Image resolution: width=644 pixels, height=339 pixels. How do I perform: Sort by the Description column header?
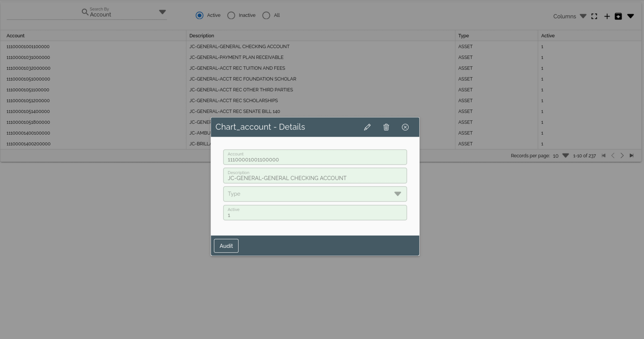pyautogui.click(x=202, y=35)
